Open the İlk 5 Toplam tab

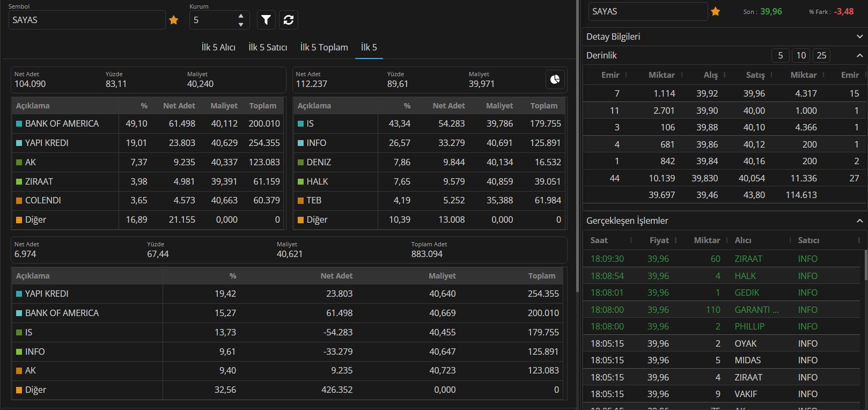[x=324, y=47]
